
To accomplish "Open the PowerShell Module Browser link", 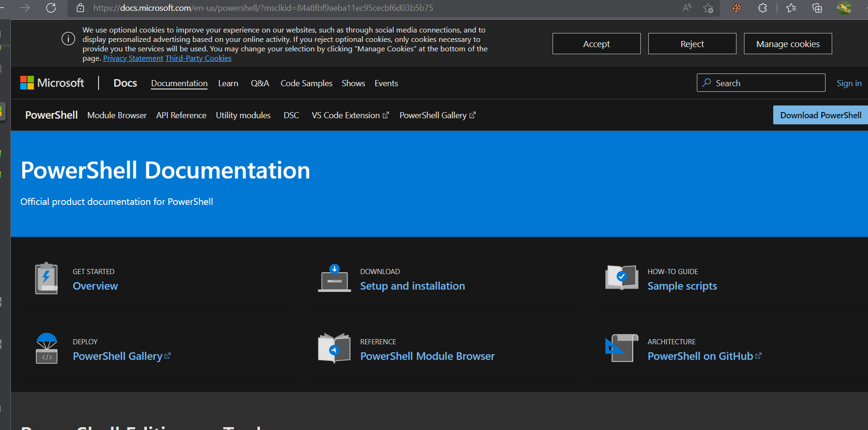I will (x=428, y=356).
